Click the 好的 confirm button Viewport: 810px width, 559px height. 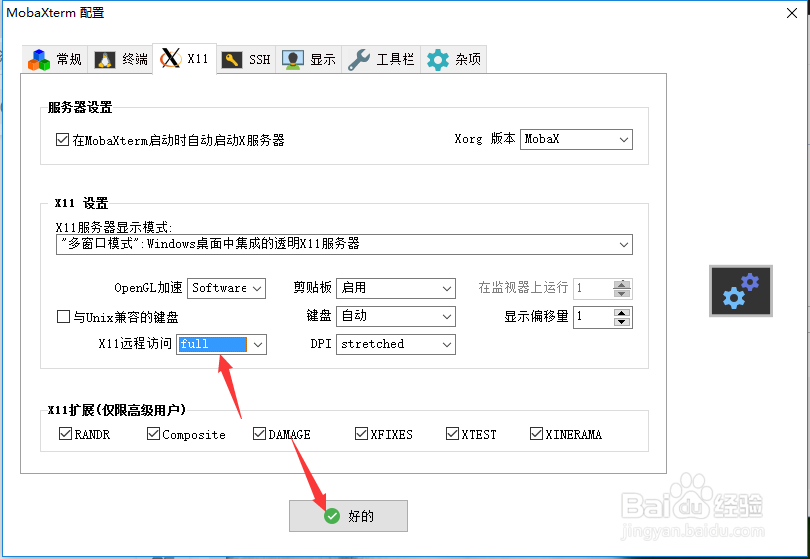point(348,516)
